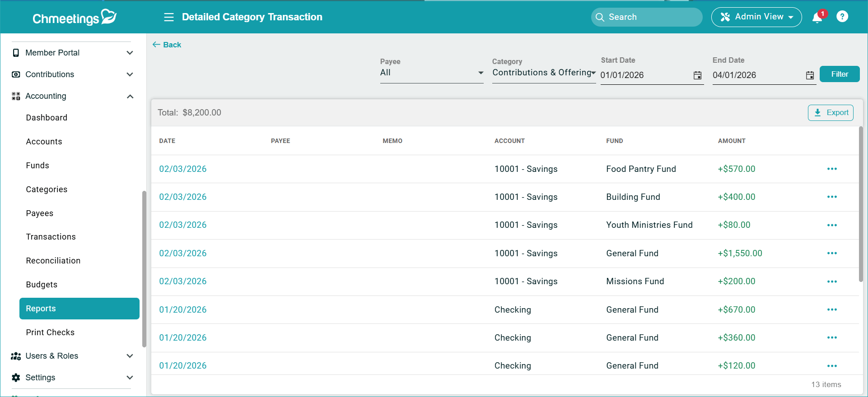Click the AMOUNT column header
This screenshot has height=397, width=868.
(732, 141)
